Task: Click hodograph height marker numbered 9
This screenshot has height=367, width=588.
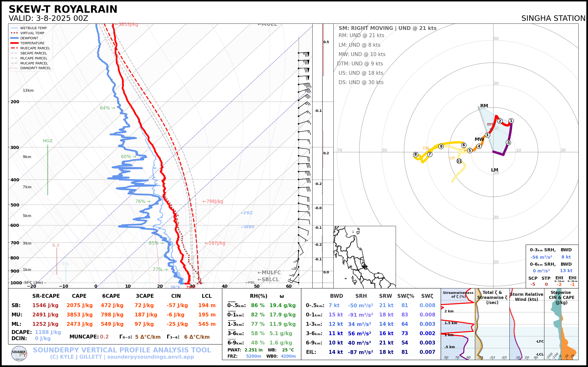Action: coord(441,146)
